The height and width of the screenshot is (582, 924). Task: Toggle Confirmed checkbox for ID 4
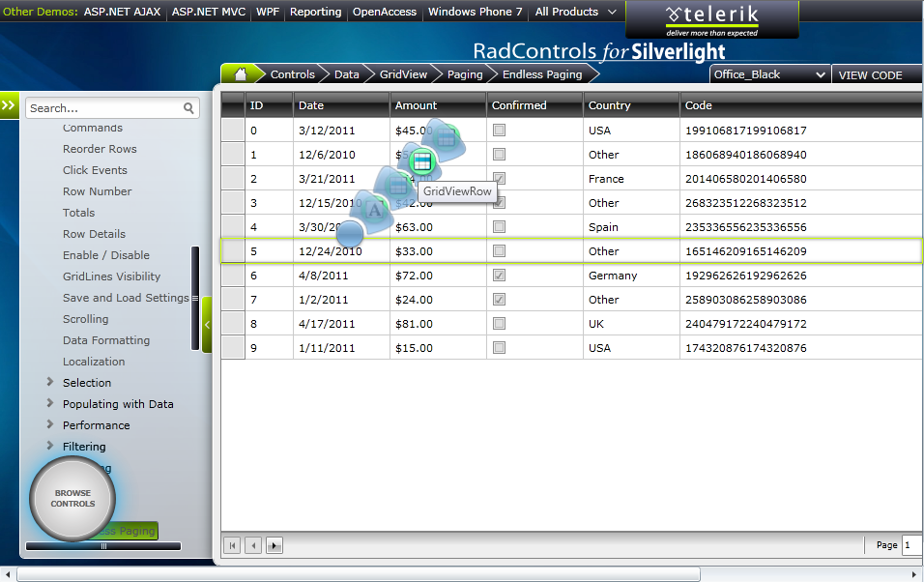point(499,226)
